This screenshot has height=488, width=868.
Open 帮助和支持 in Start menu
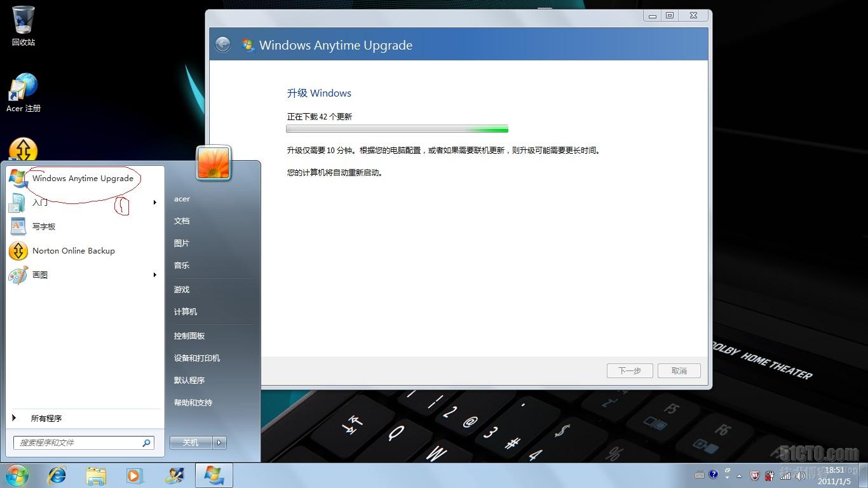pyautogui.click(x=193, y=403)
